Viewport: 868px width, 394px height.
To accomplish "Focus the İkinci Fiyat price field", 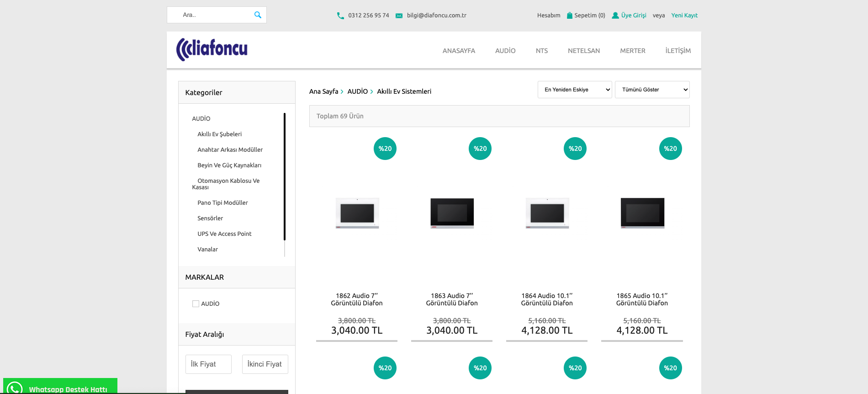I will tap(265, 364).
